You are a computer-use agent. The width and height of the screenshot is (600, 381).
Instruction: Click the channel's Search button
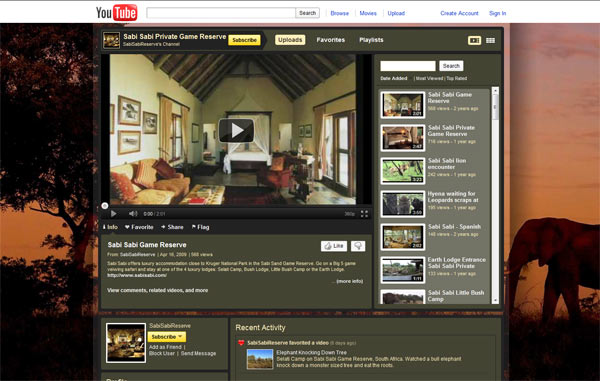(451, 66)
